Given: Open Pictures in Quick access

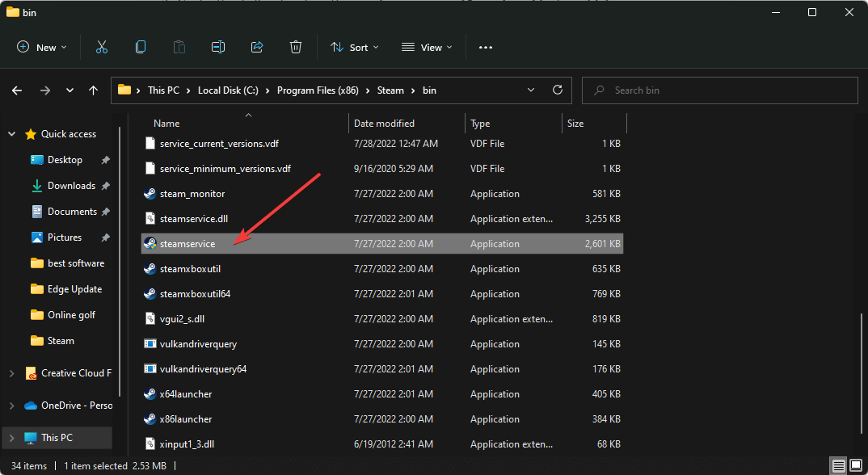Looking at the screenshot, I should pos(64,237).
